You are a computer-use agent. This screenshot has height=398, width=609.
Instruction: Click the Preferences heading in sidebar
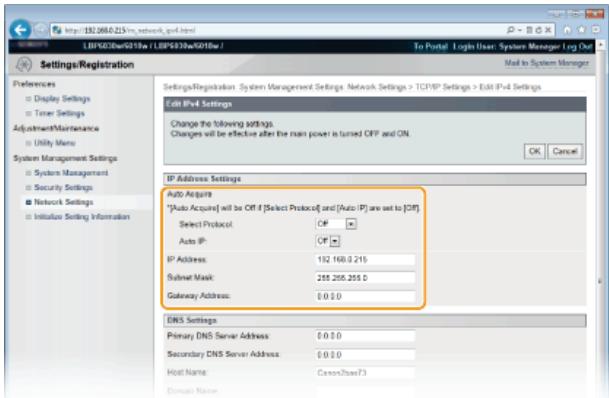pyautogui.click(x=34, y=84)
